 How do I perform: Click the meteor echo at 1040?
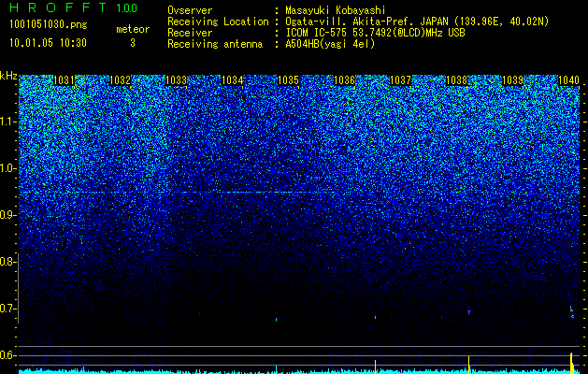571,311
